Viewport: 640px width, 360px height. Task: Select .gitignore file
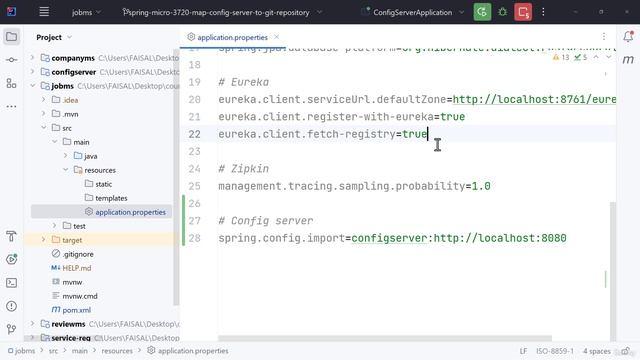[x=73, y=254]
